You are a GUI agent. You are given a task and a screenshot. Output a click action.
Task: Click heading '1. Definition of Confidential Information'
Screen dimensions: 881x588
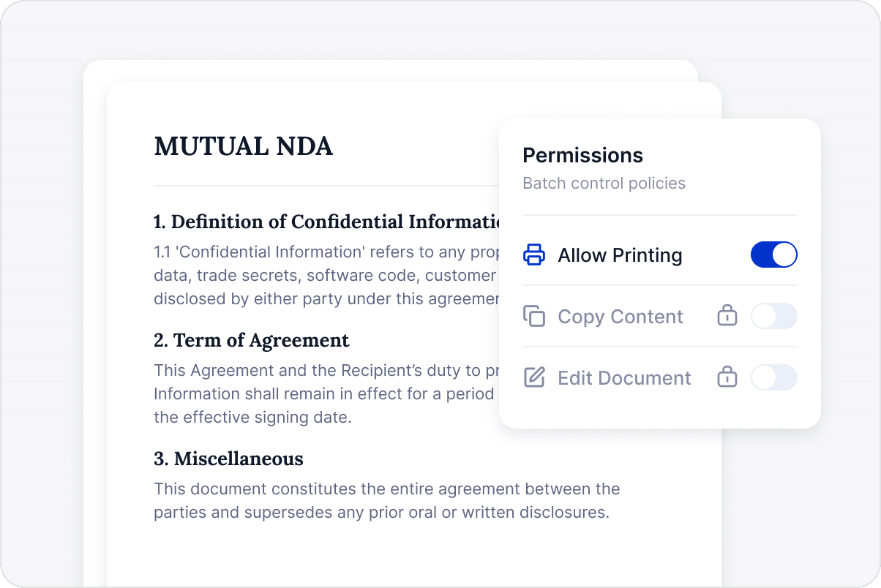click(x=326, y=222)
